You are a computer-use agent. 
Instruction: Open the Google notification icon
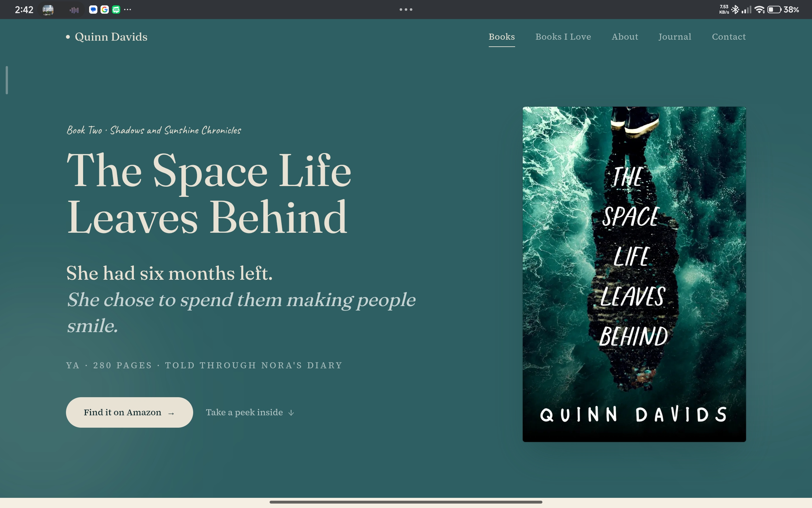coord(105,10)
